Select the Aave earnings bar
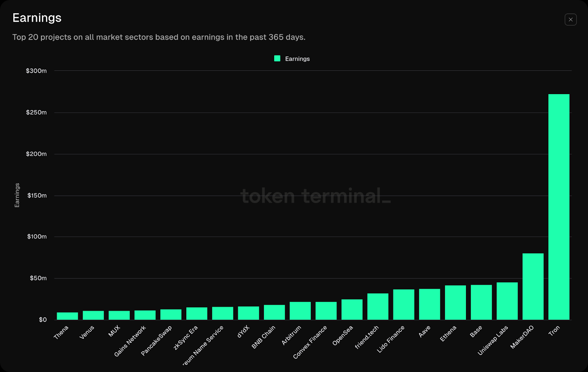The height and width of the screenshot is (372, 588). click(429, 304)
